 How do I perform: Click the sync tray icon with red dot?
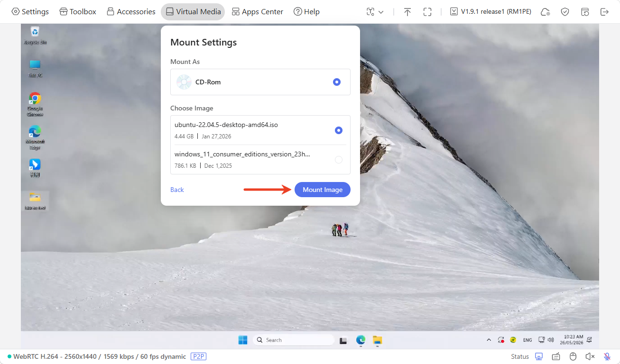tap(501, 340)
